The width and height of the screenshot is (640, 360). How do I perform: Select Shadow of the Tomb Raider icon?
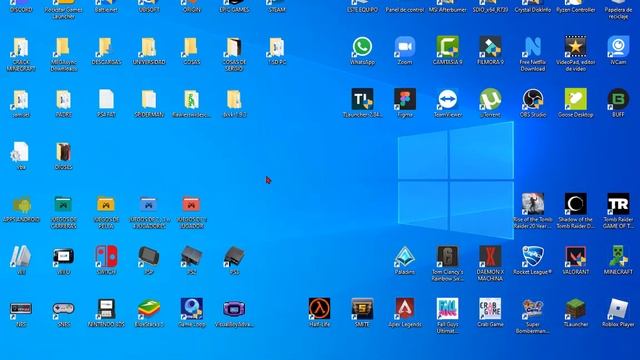click(x=576, y=204)
